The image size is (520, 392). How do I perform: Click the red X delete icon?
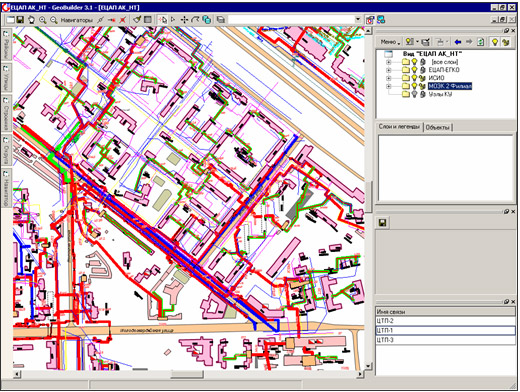tap(123, 20)
